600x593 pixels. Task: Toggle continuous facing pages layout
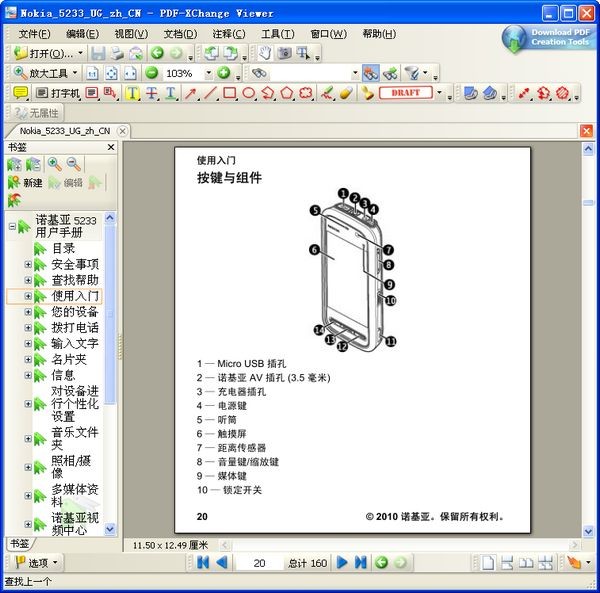point(545,563)
